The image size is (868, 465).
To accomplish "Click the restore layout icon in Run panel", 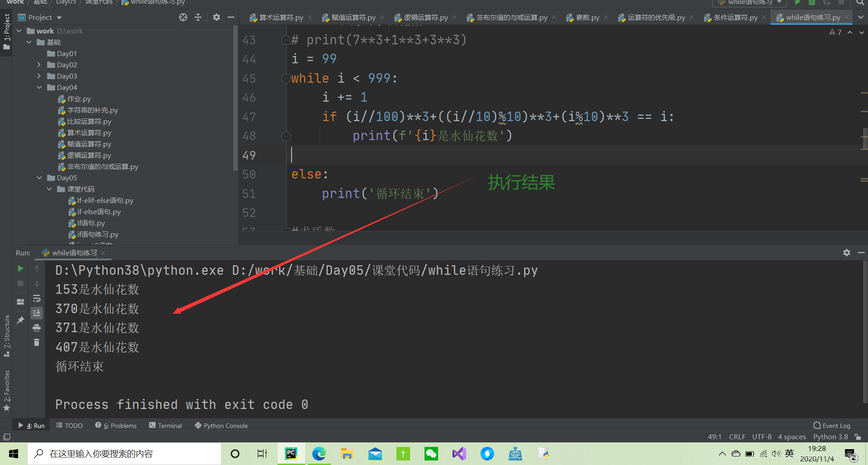I will pyautogui.click(x=20, y=301).
